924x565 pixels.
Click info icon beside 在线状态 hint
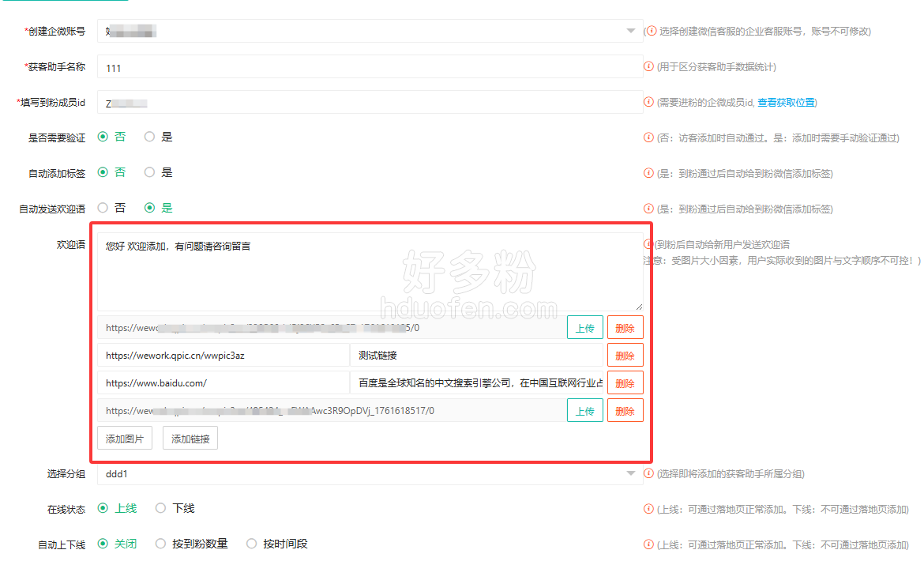pyautogui.click(x=649, y=510)
